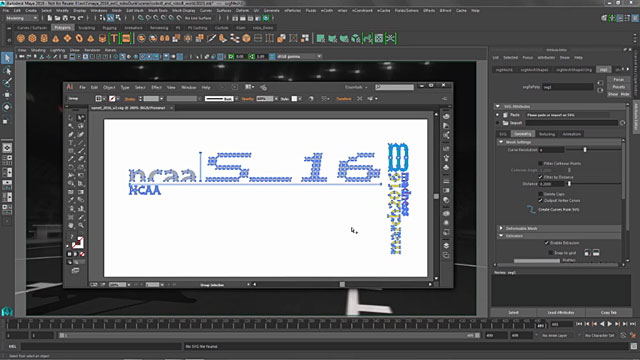Viewport: 640px width, 360px height.
Task: Play the Maya timeline forward
Action: (610, 324)
